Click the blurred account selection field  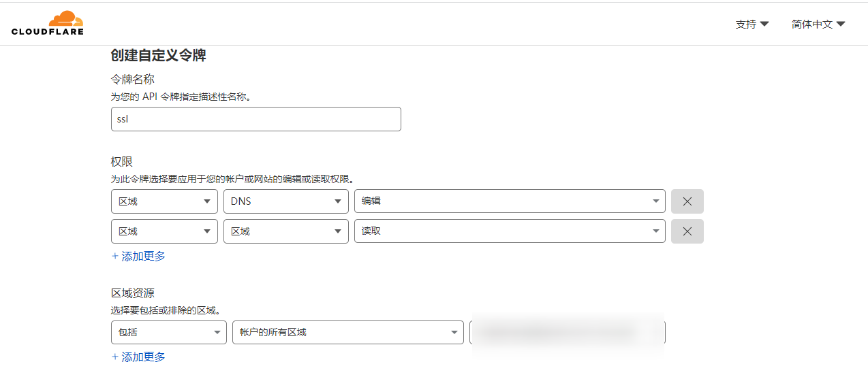tap(567, 332)
